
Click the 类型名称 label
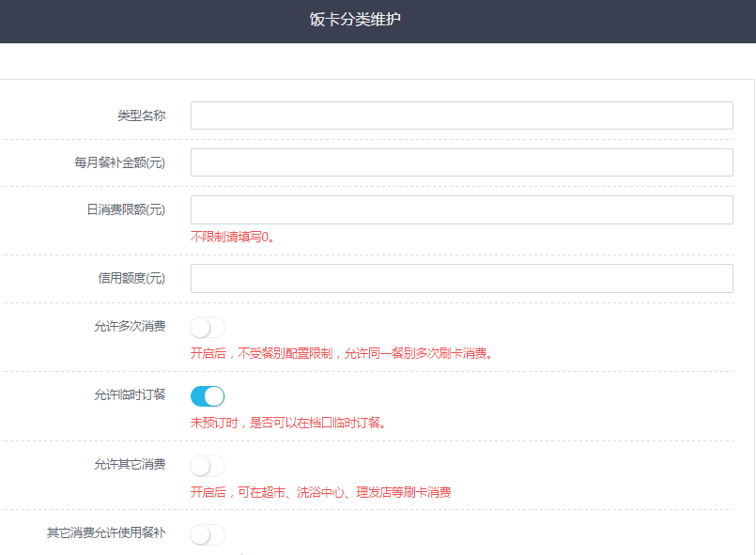click(141, 116)
